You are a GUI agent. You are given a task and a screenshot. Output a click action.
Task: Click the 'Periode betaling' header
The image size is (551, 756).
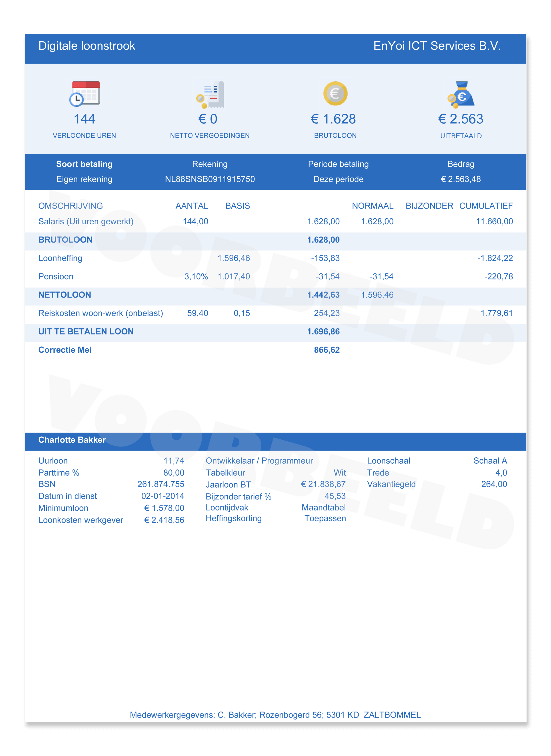338,164
